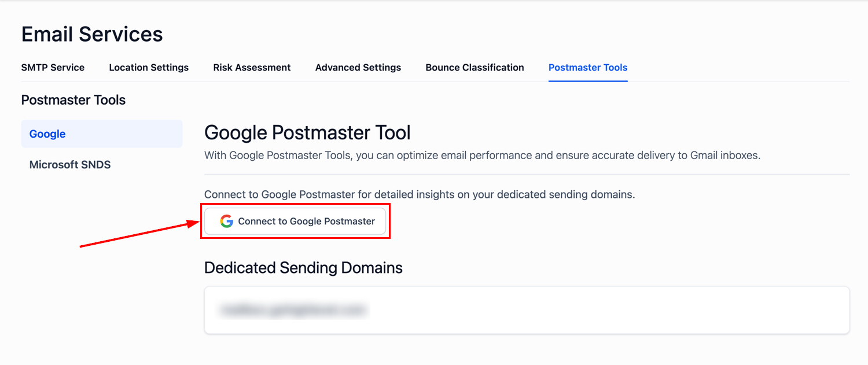Select the Bounce Classification tab
Image resolution: width=868 pixels, height=365 pixels.
(475, 68)
